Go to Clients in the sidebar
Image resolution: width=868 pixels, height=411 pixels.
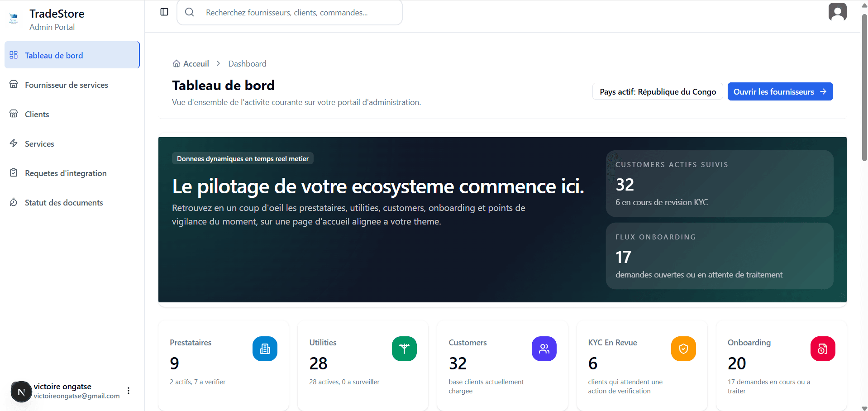[72, 114]
